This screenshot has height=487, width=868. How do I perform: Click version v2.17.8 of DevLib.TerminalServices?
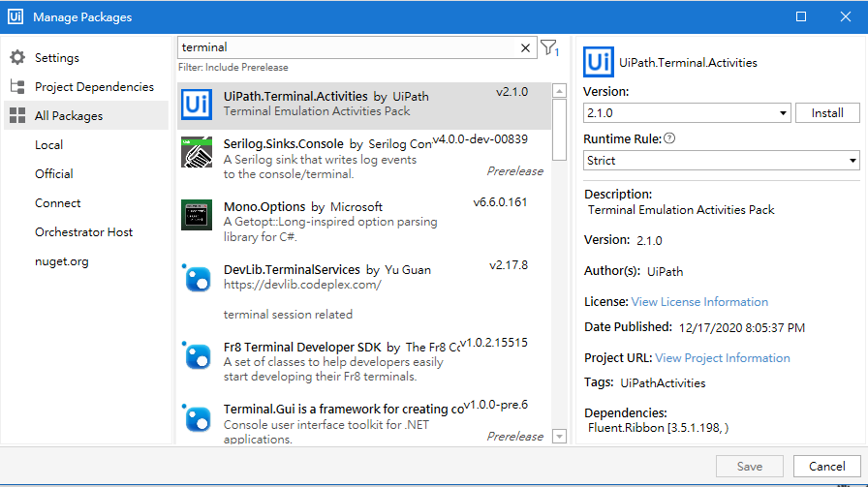[x=509, y=265]
